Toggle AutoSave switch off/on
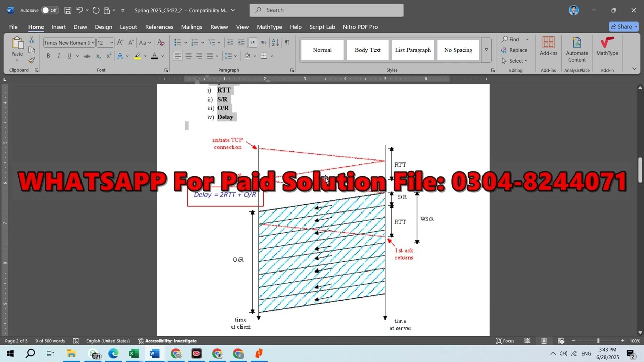Viewport: 644px width, 362px height. (49, 10)
